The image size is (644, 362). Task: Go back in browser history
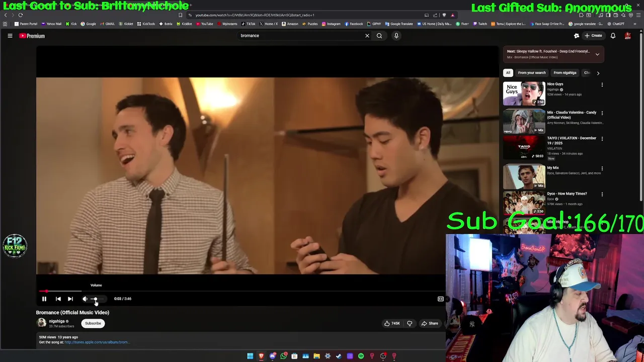pos(6,15)
